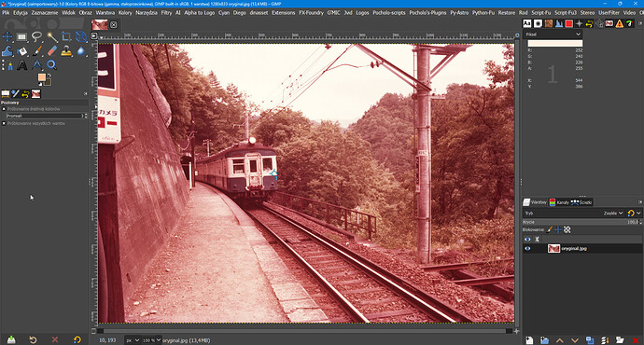The image size is (644, 345).
Task: Hide the oryginal.jpg layer with eye icon
Action: [527, 249]
